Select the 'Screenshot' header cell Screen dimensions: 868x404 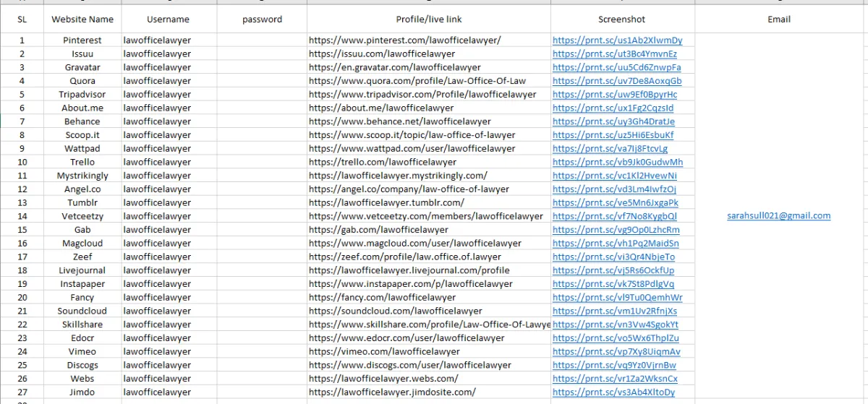(622, 19)
